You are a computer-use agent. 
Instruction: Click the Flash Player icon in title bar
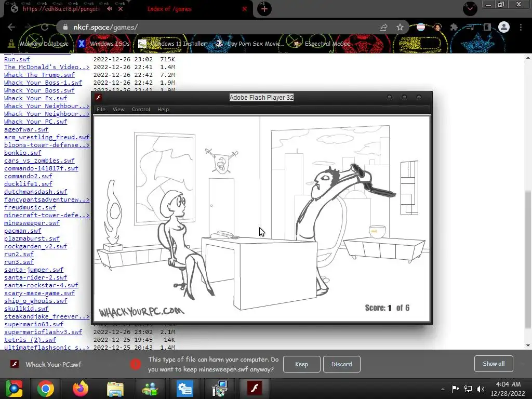tap(98, 97)
